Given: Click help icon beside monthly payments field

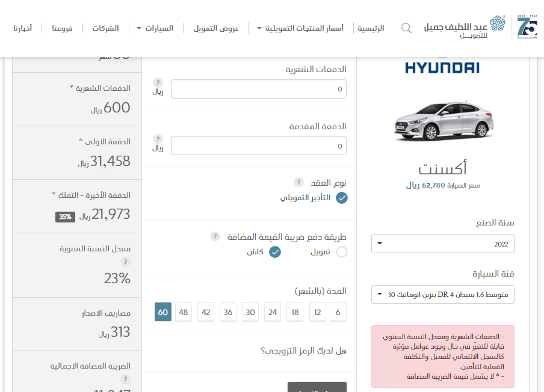Looking at the screenshot, I should tap(158, 82).
